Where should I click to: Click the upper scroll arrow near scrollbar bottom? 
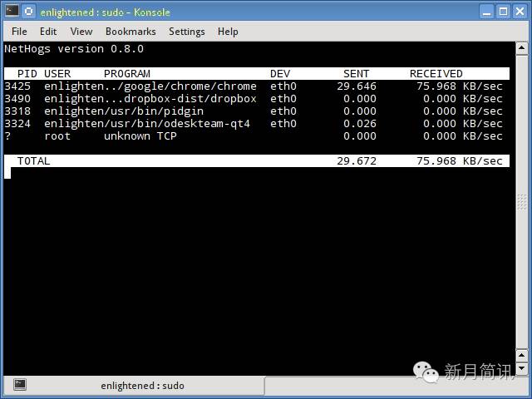tap(521, 355)
